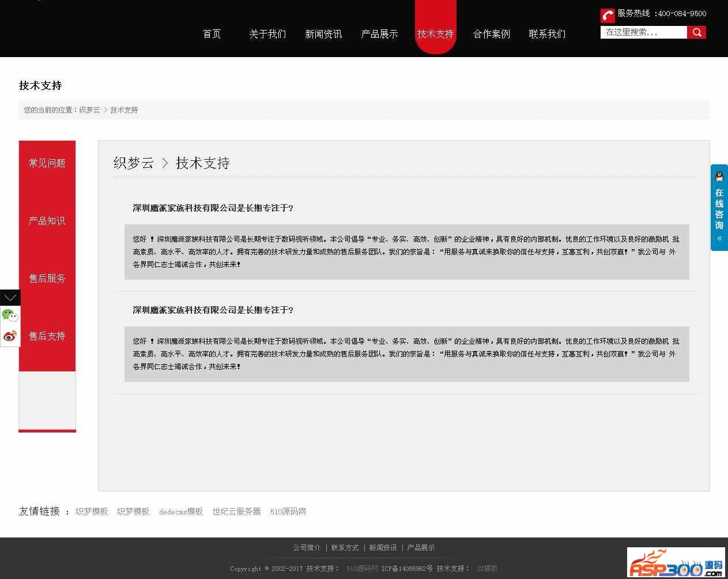Click the red phone hotline icon
This screenshot has height=579, width=728.
608,15
